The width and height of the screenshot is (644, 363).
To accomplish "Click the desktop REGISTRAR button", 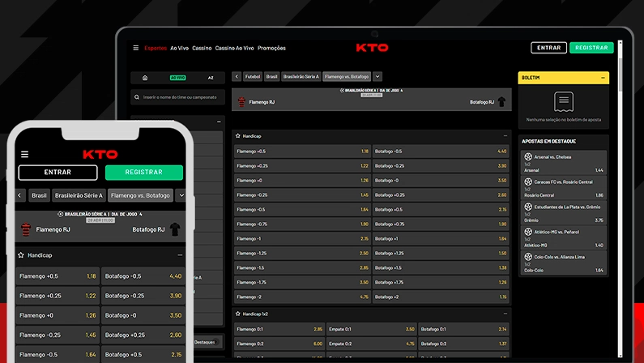I will (x=591, y=48).
